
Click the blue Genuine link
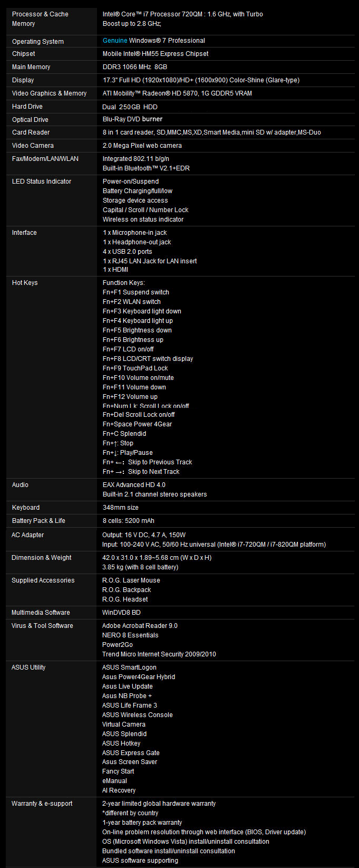coord(115,41)
